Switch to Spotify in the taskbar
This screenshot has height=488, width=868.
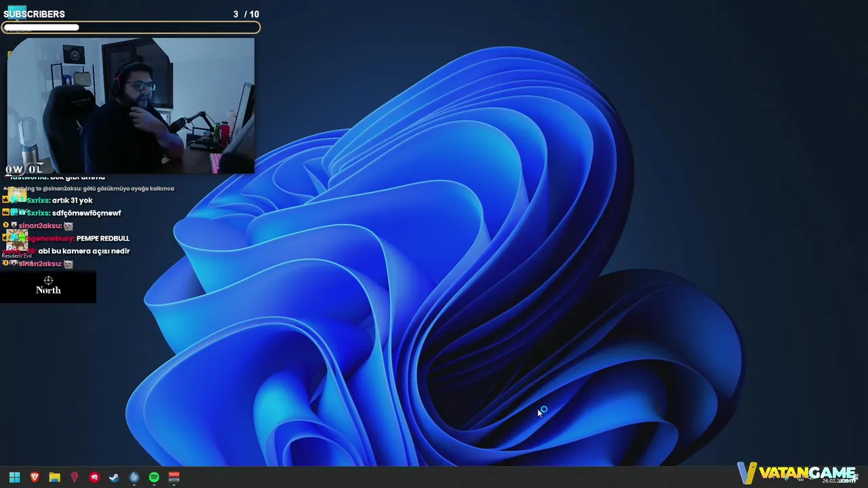tap(154, 477)
